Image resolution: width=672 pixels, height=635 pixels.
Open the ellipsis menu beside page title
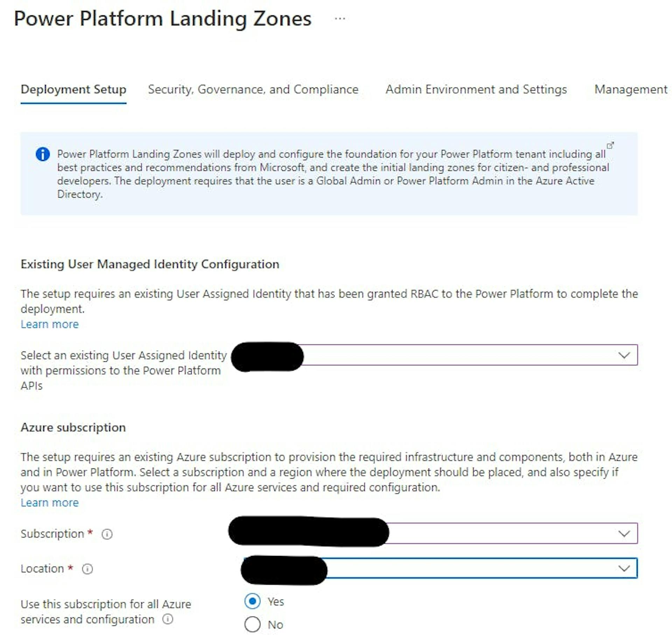pos(339,19)
